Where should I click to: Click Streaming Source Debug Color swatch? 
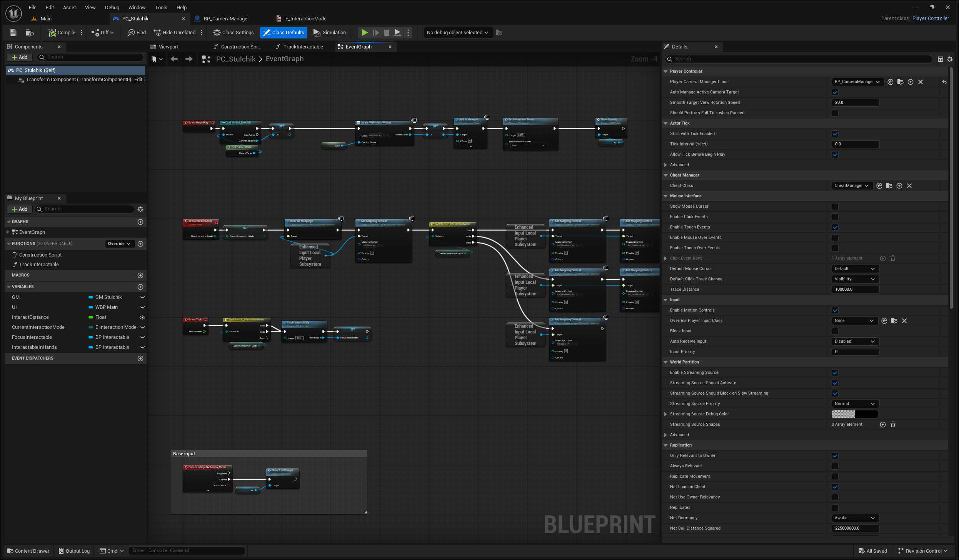pyautogui.click(x=854, y=414)
